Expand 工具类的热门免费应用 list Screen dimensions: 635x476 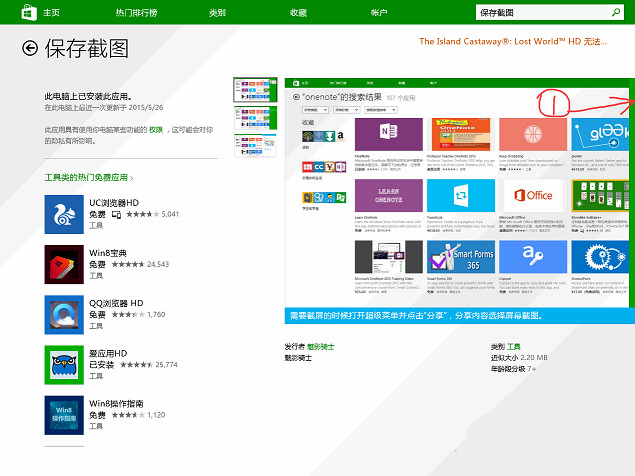point(89,177)
